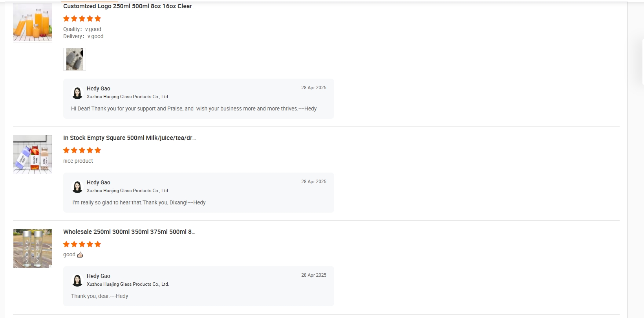Image resolution: width=644 pixels, height=318 pixels.
Task: Click the 'Thank you, dear' reply message
Action: [100, 296]
